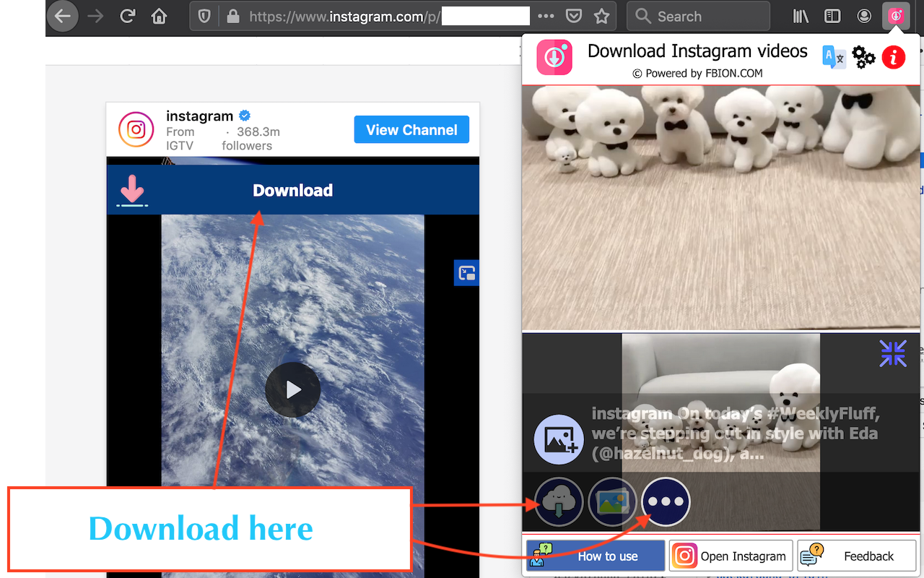This screenshot has height=578, width=924.
Task: Click the white puppies video preview
Action: pos(721,208)
